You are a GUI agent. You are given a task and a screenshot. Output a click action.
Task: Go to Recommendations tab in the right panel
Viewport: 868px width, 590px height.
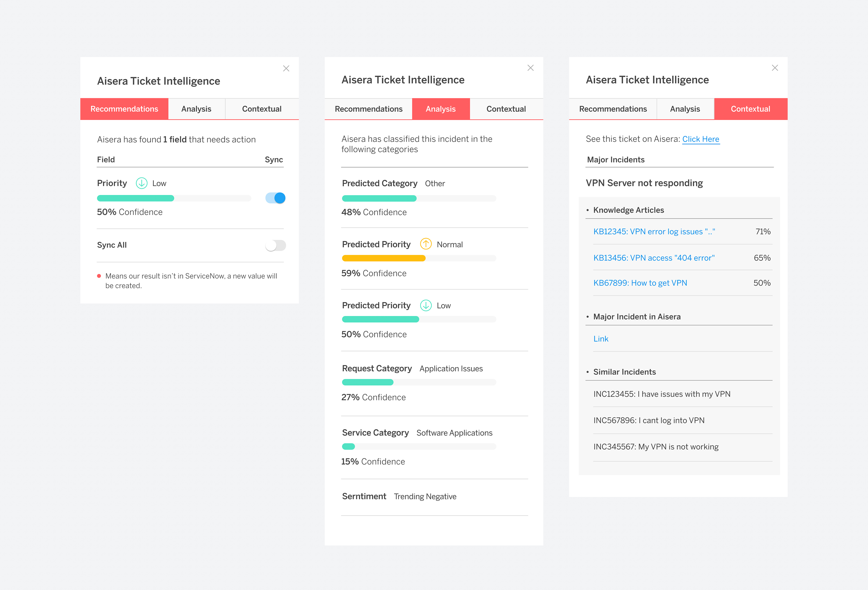point(613,109)
